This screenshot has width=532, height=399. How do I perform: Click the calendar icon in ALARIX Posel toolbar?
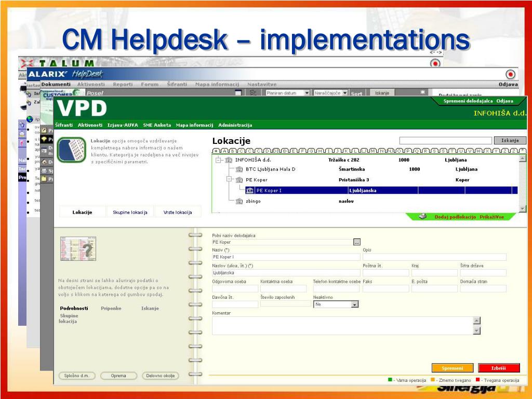click(x=238, y=92)
